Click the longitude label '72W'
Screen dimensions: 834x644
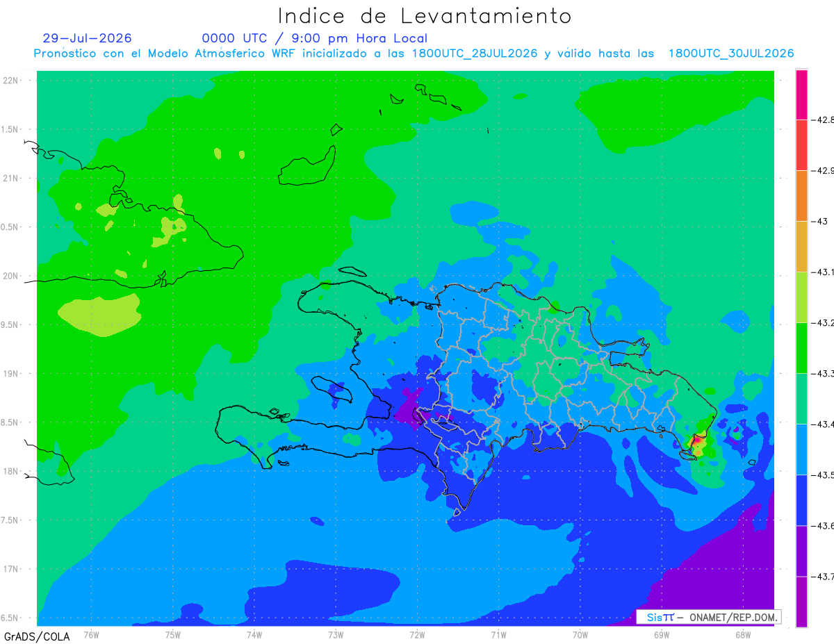[x=417, y=634]
